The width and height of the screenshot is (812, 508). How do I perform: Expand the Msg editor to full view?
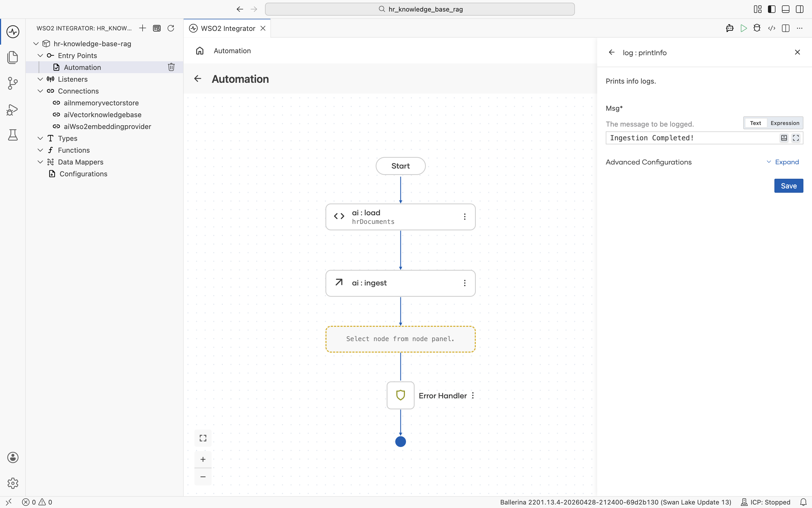(796, 138)
